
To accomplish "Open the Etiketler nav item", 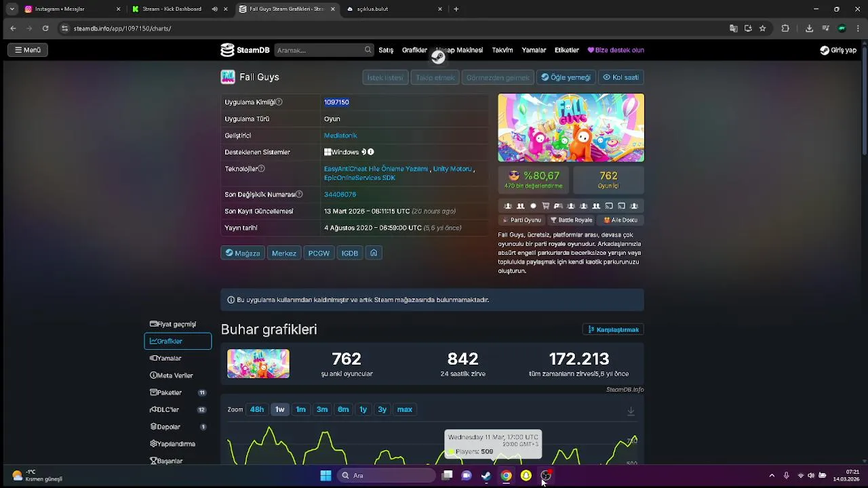I will pyautogui.click(x=567, y=50).
